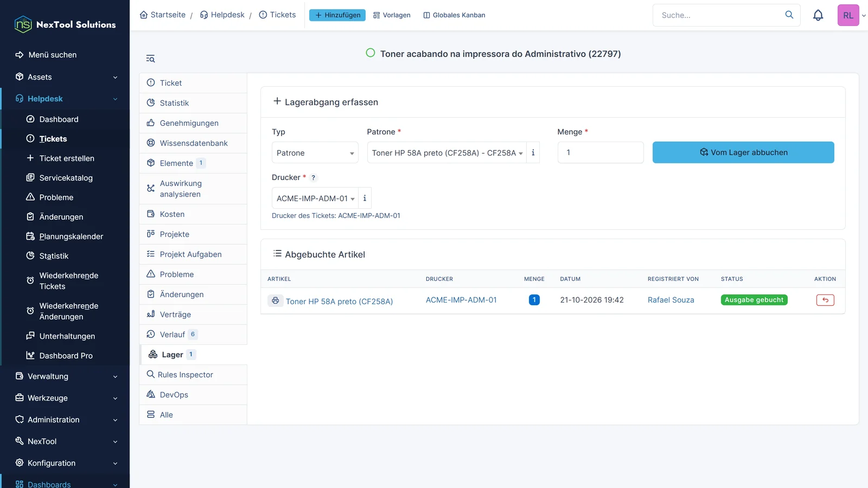Open the notifications bell
Image resolution: width=868 pixels, height=488 pixels.
coord(818,15)
